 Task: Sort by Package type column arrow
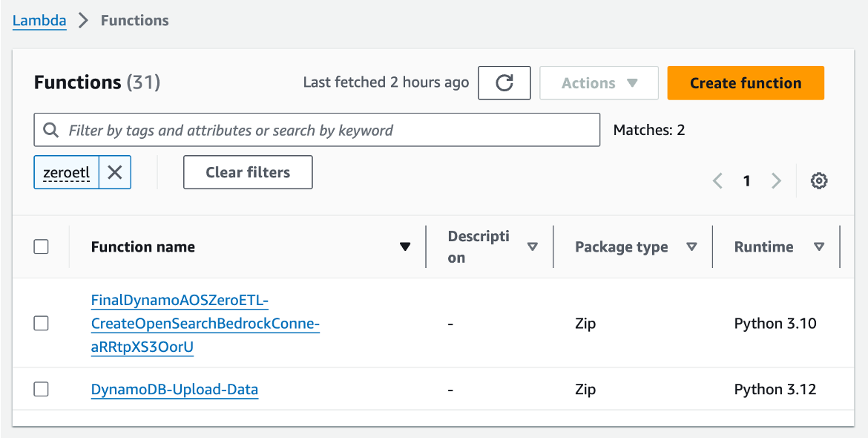pos(691,247)
